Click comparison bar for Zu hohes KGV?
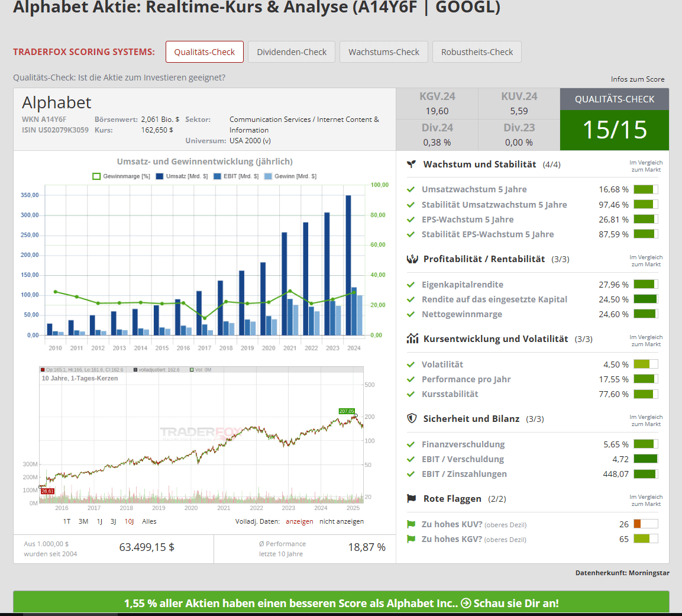The height and width of the screenshot is (616, 682). pyautogui.click(x=646, y=538)
